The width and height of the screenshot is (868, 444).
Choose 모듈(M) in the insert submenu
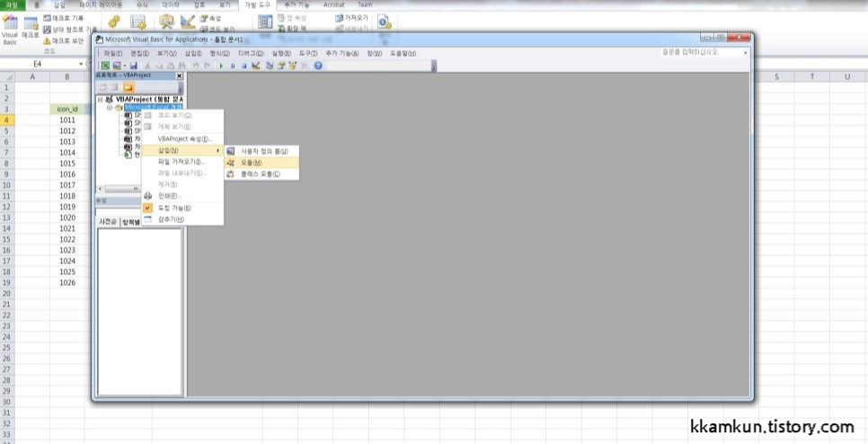261,163
